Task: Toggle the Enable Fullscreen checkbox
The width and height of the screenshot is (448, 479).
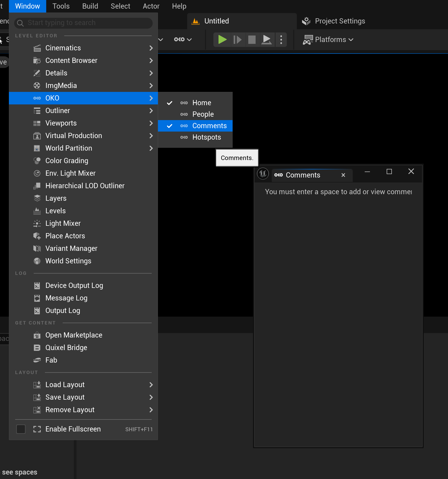Action: coord(21,429)
